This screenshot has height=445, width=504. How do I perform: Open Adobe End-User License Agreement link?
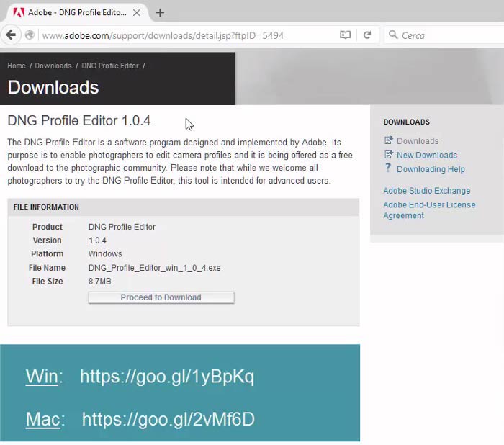pos(429,210)
